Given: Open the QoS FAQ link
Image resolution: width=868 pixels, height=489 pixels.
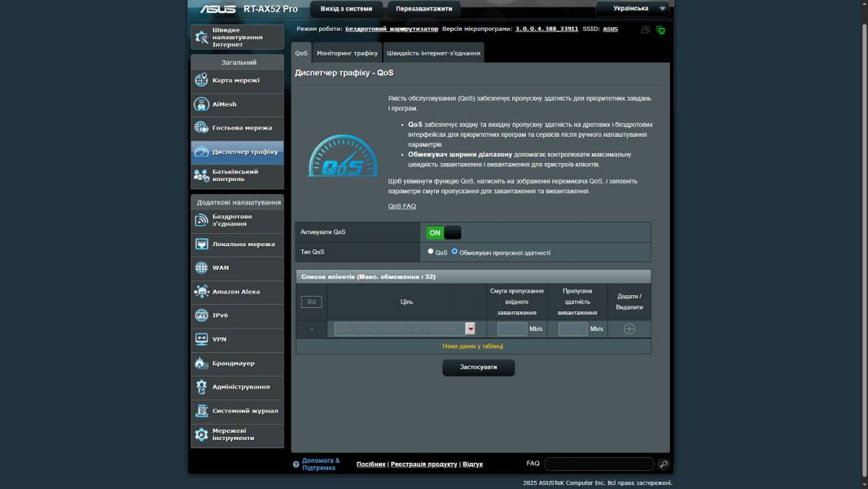Looking at the screenshot, I should (x=401, y=206).
